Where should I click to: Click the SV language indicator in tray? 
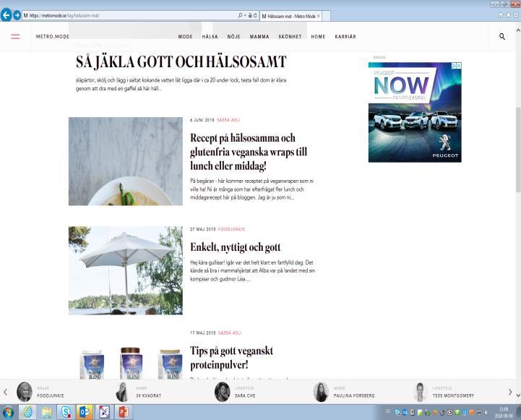pyautogui.click(x=388, y=411)
